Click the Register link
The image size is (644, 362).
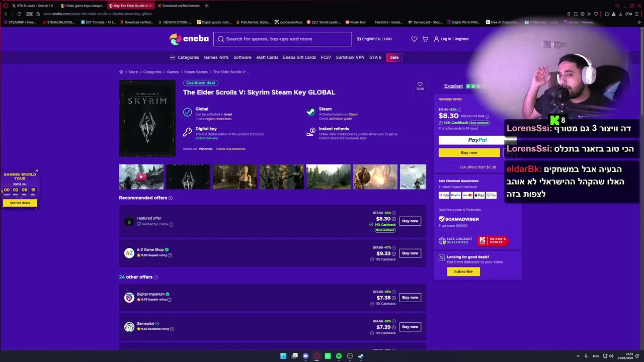(x=461, y=39)
